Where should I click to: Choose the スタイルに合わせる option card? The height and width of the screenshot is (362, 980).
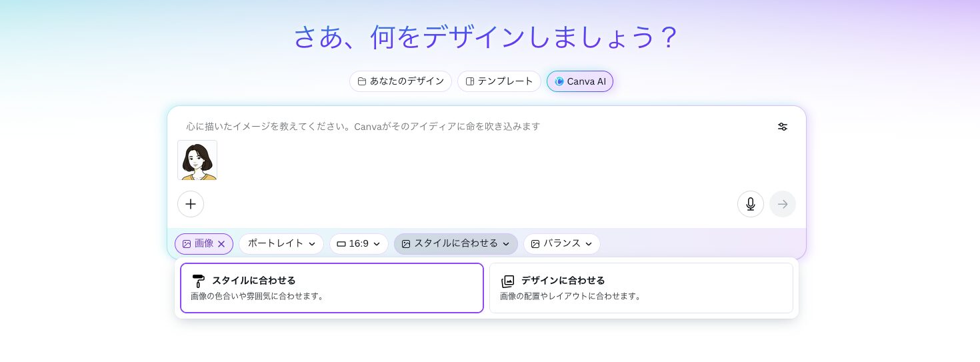tap(332, 288)
